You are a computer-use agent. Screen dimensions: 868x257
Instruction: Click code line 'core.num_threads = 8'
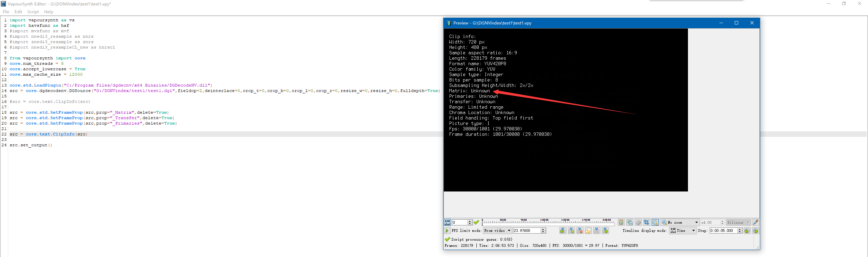37,63
